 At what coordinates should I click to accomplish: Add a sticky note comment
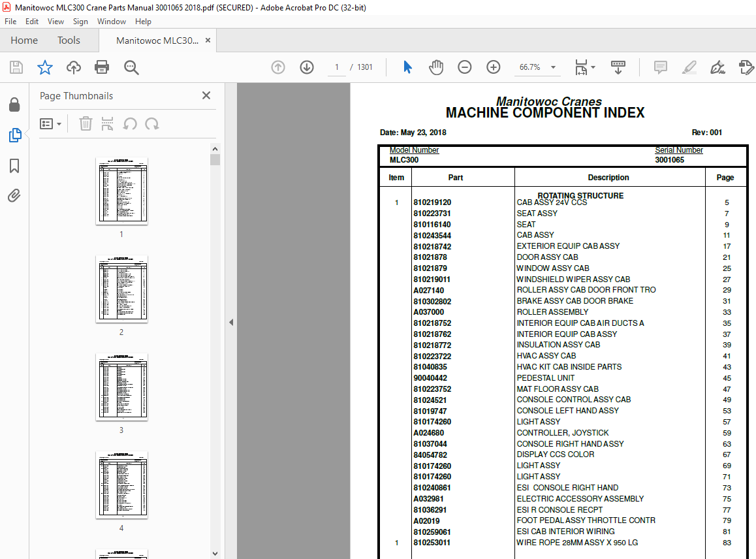click(661, 67)
